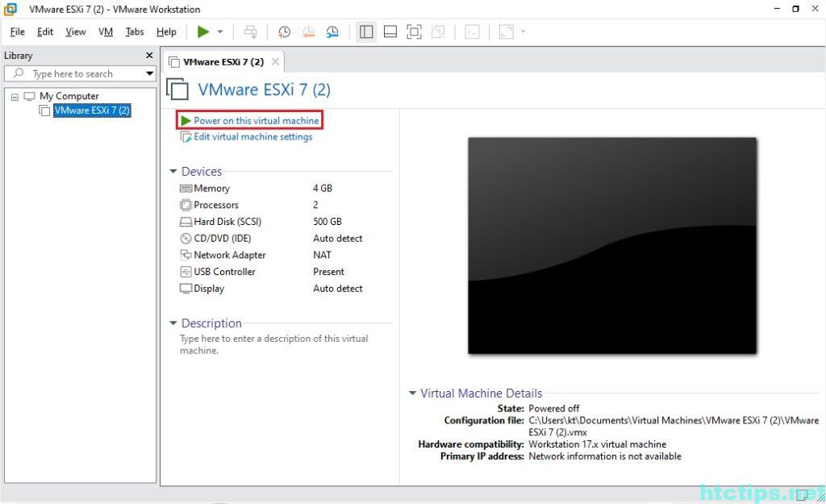
Task: Open the power options dropdown arrow in toolbar
Action: click(x=220, y=32)
